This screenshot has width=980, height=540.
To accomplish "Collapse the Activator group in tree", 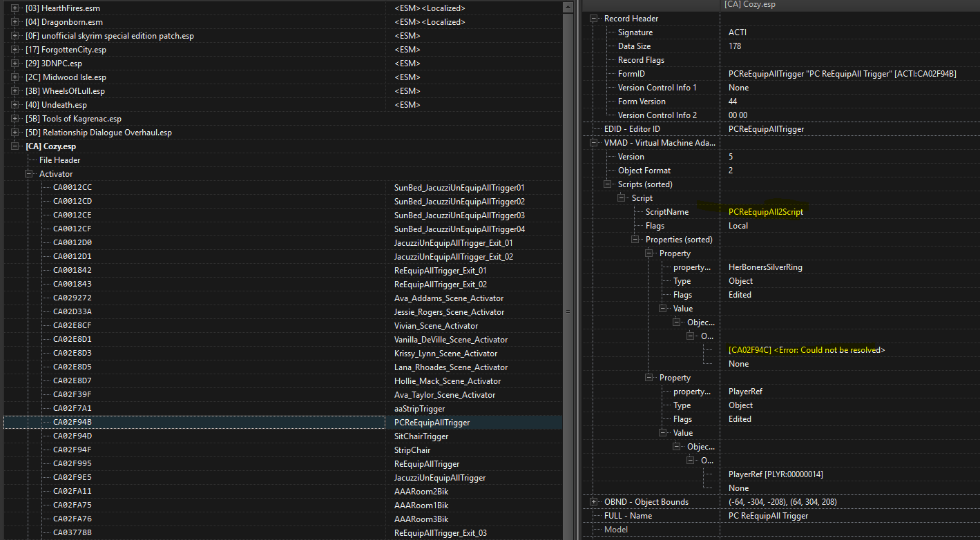I will coord(29,174).
